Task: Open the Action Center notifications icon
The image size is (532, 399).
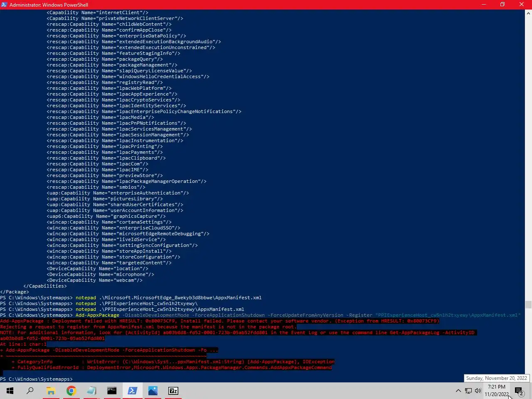Action: [x=519, y=391]
